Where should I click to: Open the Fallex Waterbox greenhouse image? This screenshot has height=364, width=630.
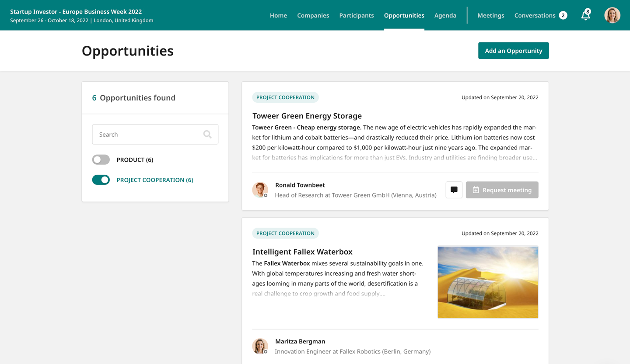(488, 282)
